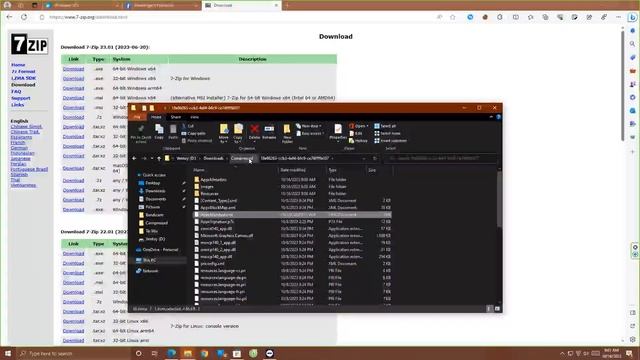Click LZMA SDK link on 7-Zip site
The image size is (640, 360).
23,78
